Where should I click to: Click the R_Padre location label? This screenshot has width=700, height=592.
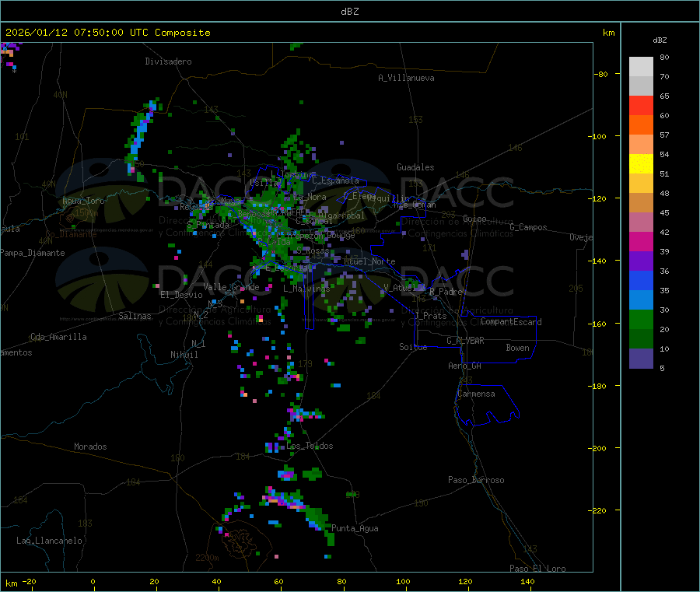click(446, 292)
